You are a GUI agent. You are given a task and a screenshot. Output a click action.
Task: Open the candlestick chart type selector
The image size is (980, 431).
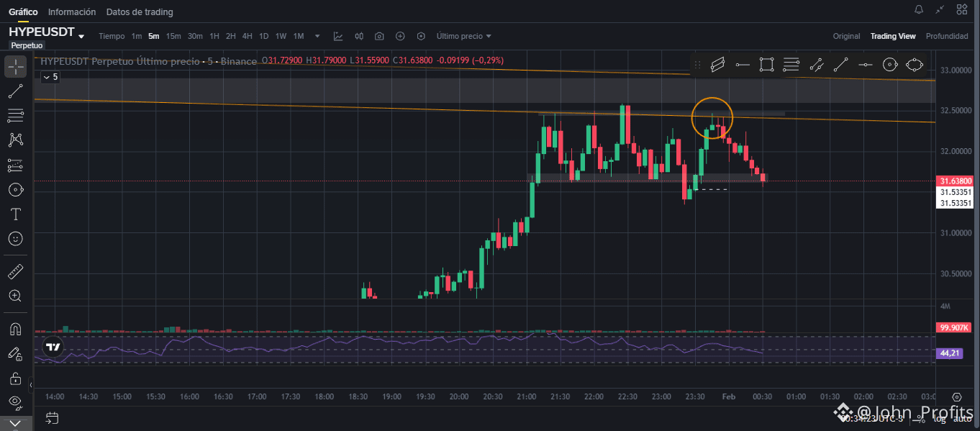[359, 36]
